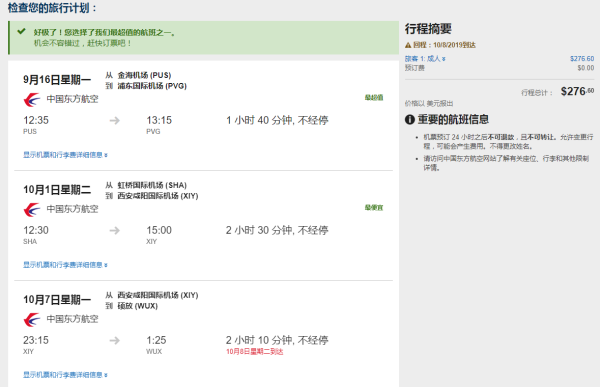Viewport: 600px width, 387px height.
Task: Click the 最便宜 tag on the second flight
Action: click(x=374, y=207)
